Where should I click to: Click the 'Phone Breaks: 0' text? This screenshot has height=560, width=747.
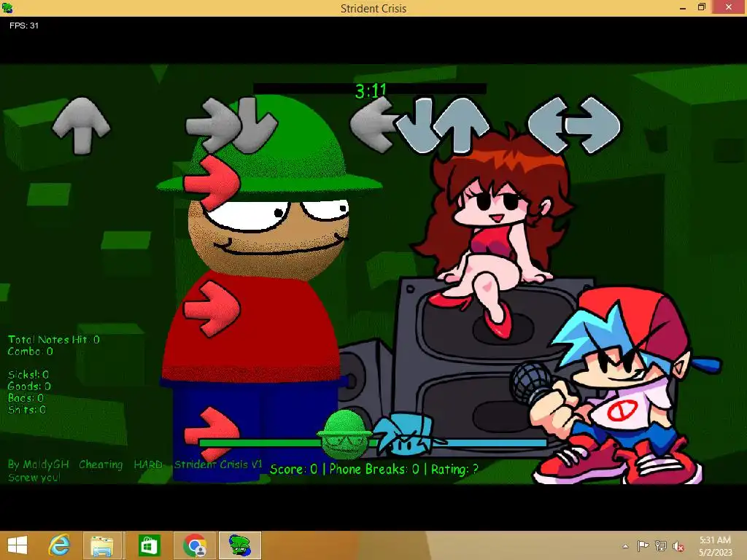click(x=374, y=469)
